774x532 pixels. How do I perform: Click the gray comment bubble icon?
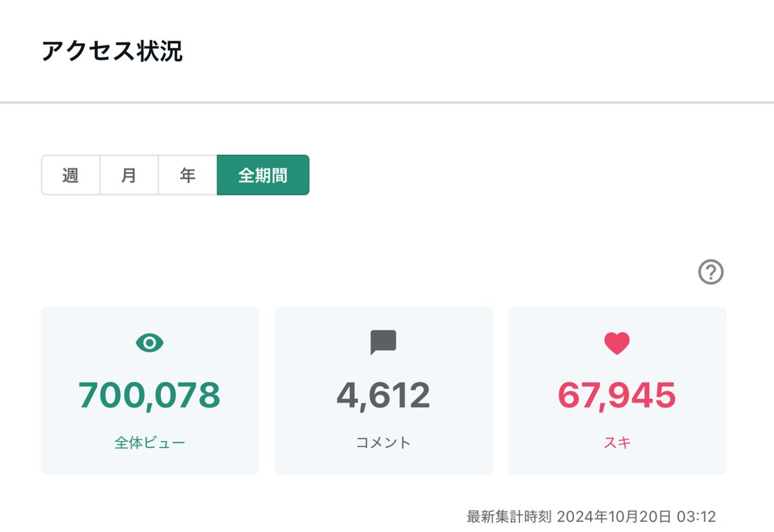[383, 342]
